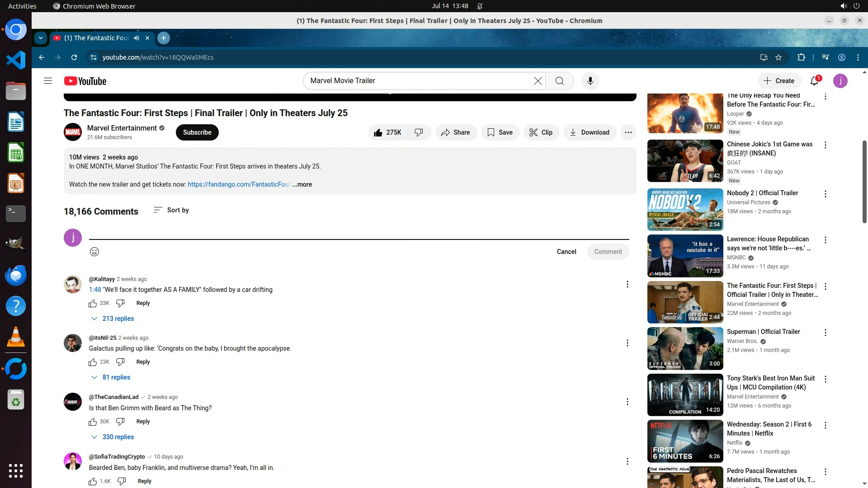
Task: Click the page's vertical scrollbar thumb
Action: [x=864, y=181]
